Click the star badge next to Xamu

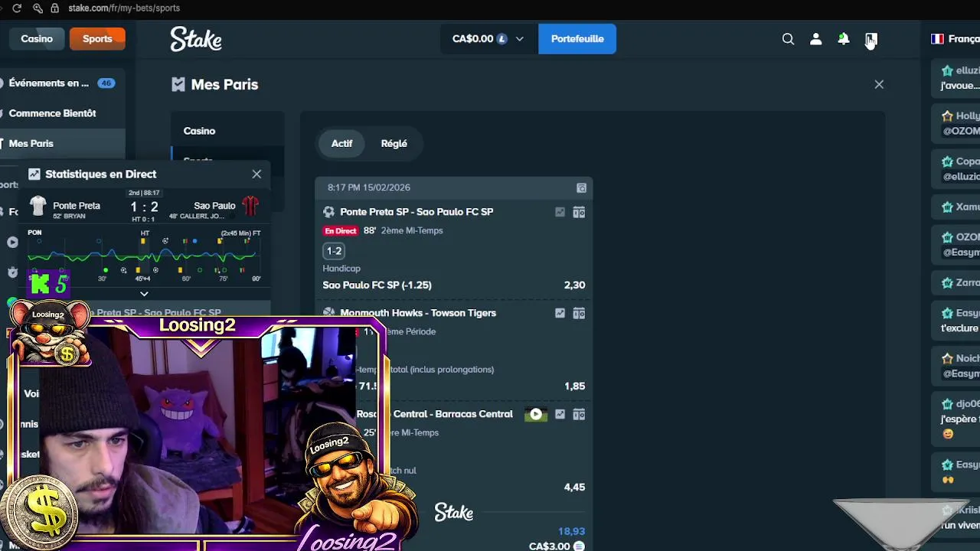(x=947, y=207)
